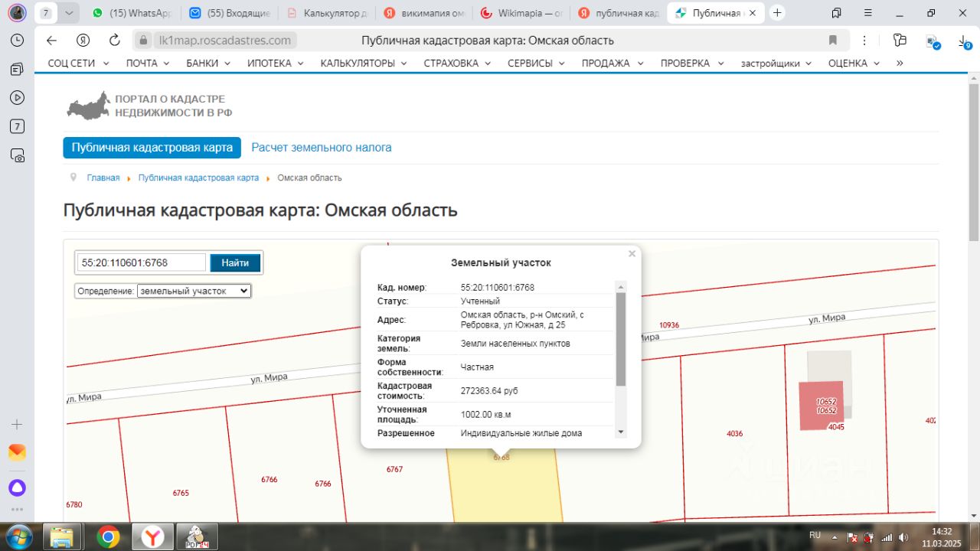Open the history clock icon in sidebar
The width and height of the screenshot is (980, 551).
coord(17,41)
